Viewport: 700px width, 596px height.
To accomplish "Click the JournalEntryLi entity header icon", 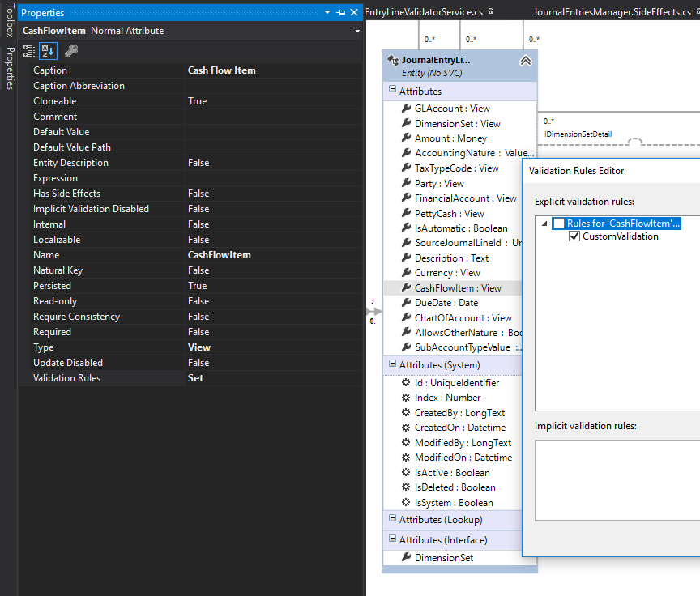I will 393,60.
